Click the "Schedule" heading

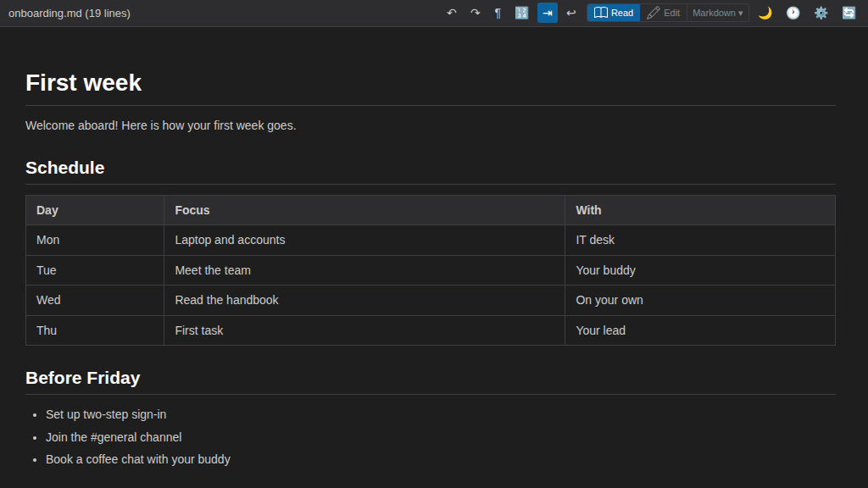point(64,168)
